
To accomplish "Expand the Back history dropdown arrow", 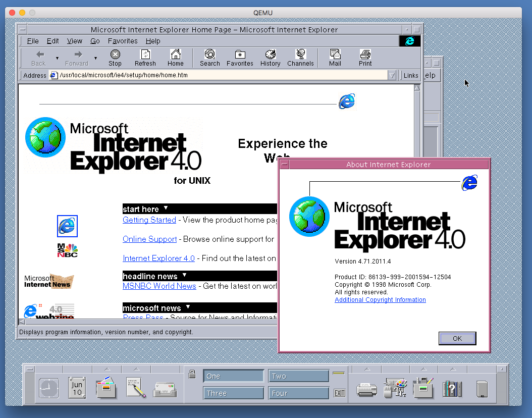I will coord(57,59).
